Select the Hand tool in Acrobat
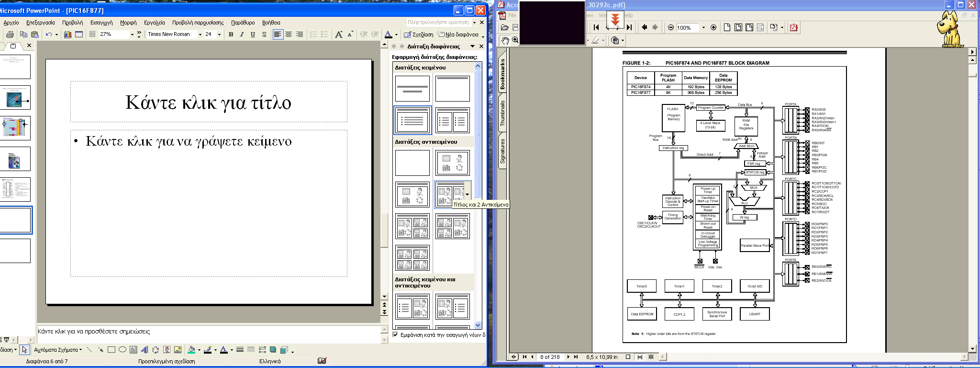Viewport: 980px width, 368px height. [x=505, y=40]
